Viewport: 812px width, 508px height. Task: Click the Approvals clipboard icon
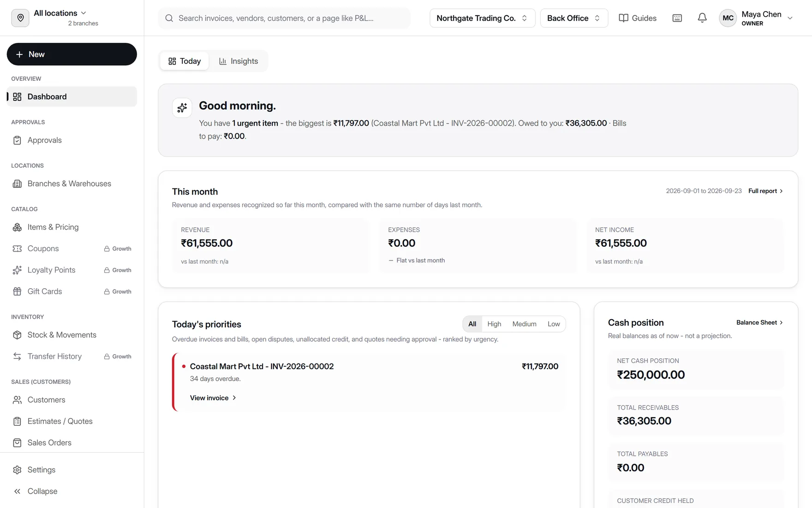17,140
